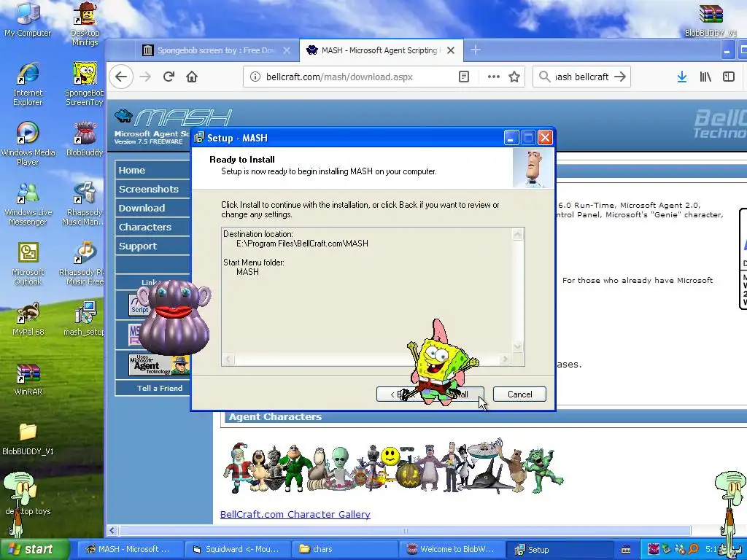Click scroll down arrow in setup summary box
Screen dimensions: 747x560
point(518,346)
